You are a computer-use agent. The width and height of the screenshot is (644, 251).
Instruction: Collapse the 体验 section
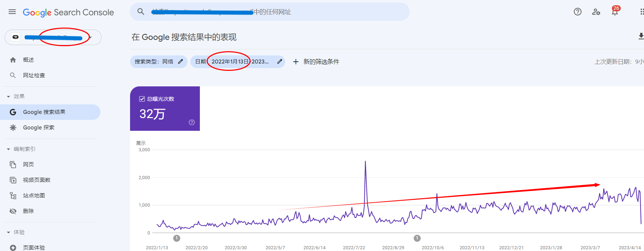[x=8, y=232]
